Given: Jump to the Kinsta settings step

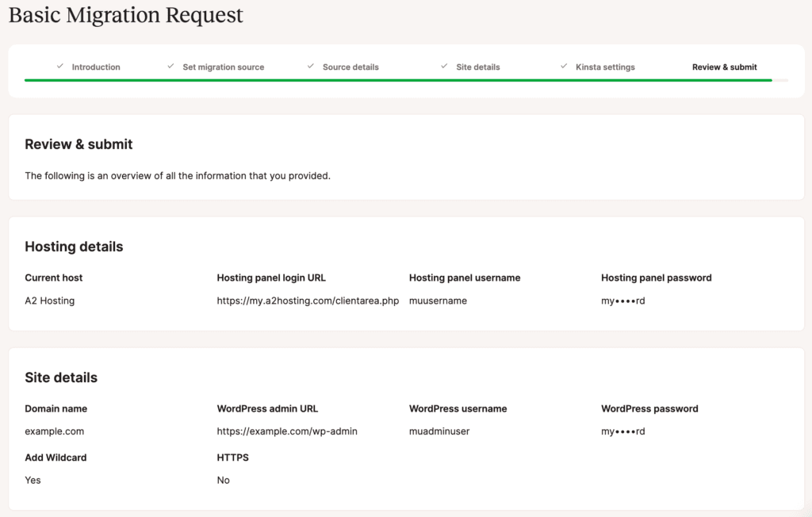Looking at the screenshot, I should tap(605, 67).
